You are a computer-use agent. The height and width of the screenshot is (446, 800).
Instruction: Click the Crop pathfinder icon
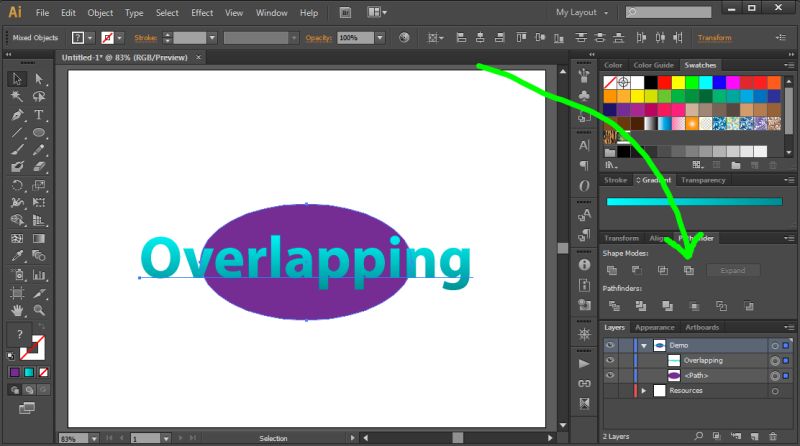click(x=694, y=306)
